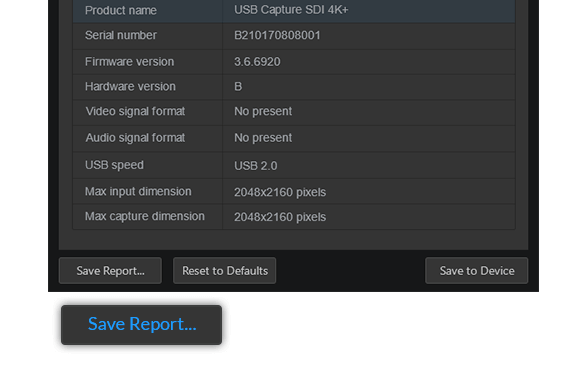Click Save to Device button

476,271
